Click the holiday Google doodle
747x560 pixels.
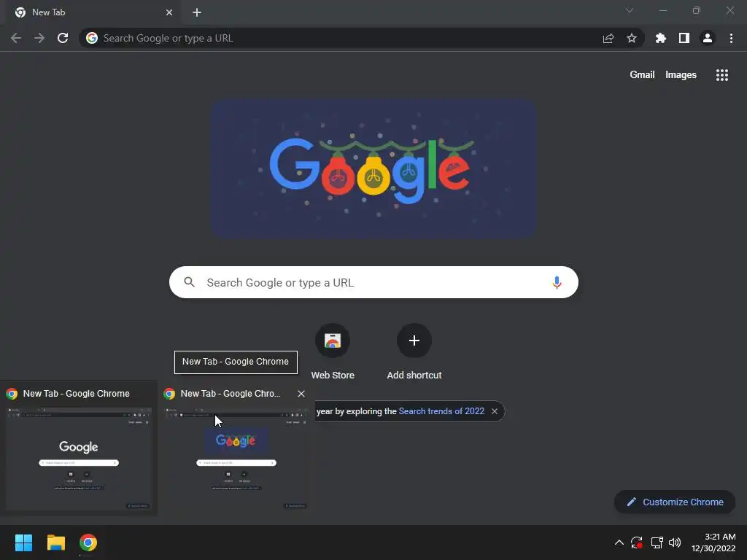374,168
